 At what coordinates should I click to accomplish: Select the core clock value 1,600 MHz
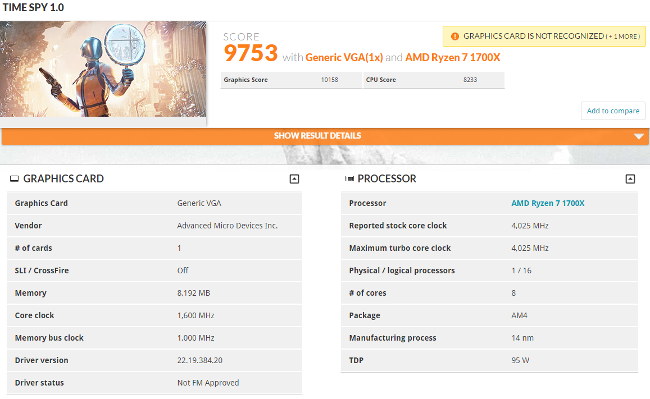[196, 315]
